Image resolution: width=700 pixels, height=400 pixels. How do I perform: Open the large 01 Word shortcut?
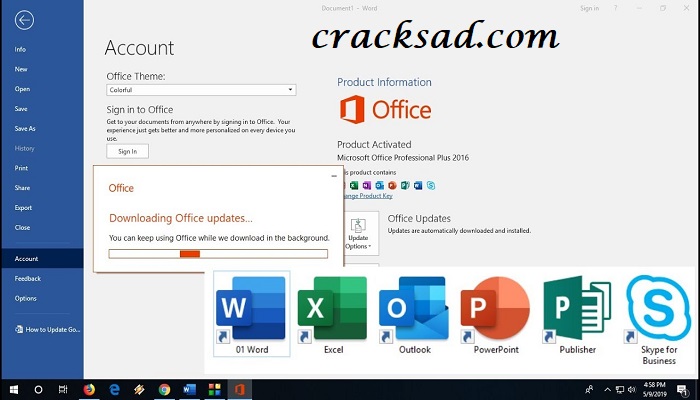pos(252,314)
